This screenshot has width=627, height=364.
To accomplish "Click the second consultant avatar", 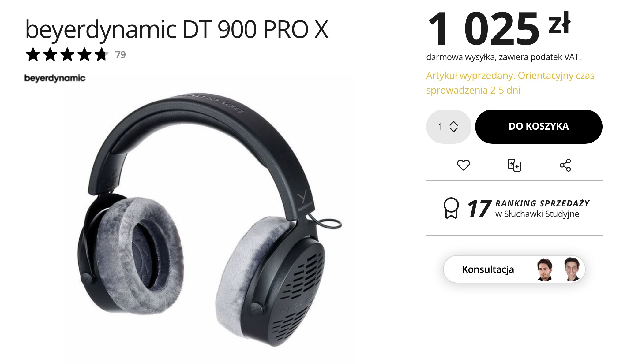I will [572, 269].
